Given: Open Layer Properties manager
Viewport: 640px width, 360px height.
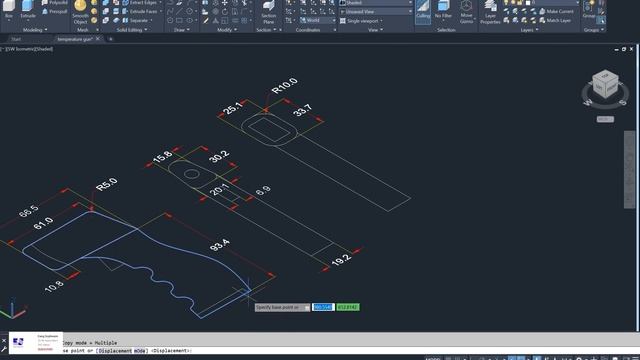Looking at the screenshot, I should pos(490,12).
